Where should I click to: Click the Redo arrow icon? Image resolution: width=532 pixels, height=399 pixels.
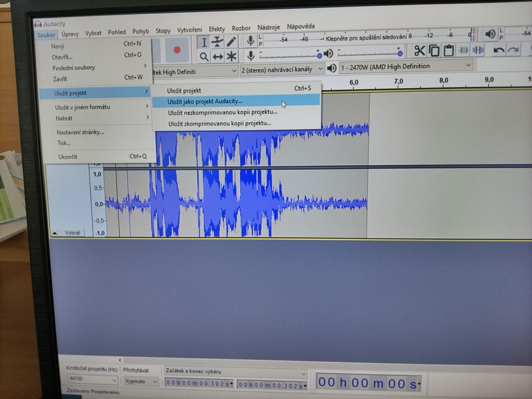514,50
